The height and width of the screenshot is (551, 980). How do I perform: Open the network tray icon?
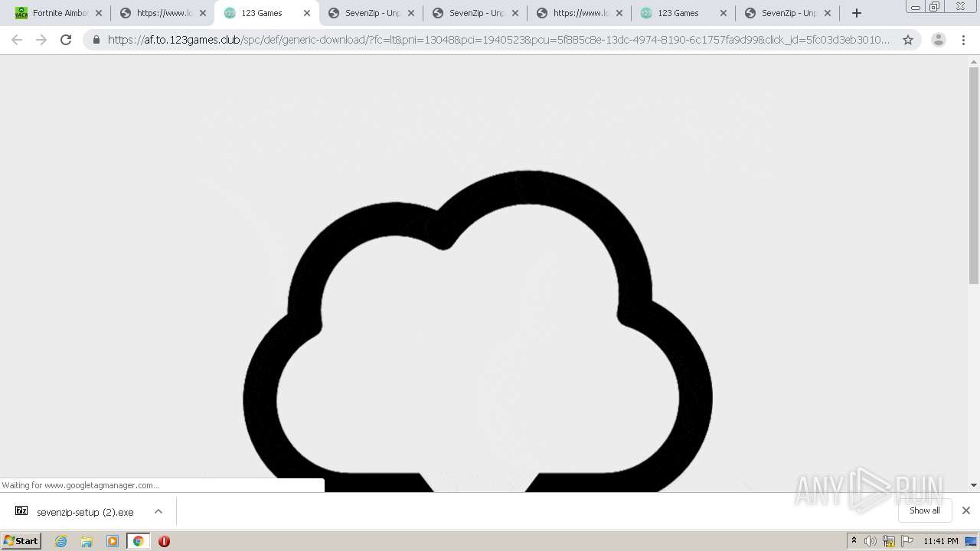(889, 541)
